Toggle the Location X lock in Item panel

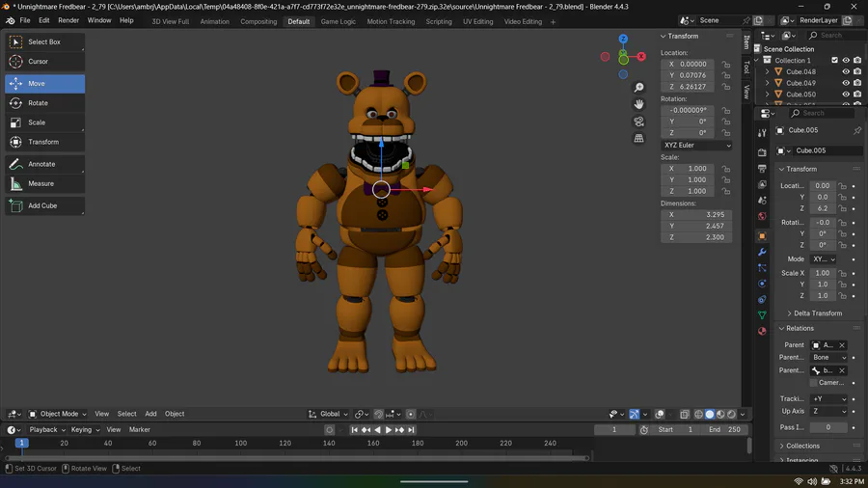pyautogui.click(x=725, y=65)
